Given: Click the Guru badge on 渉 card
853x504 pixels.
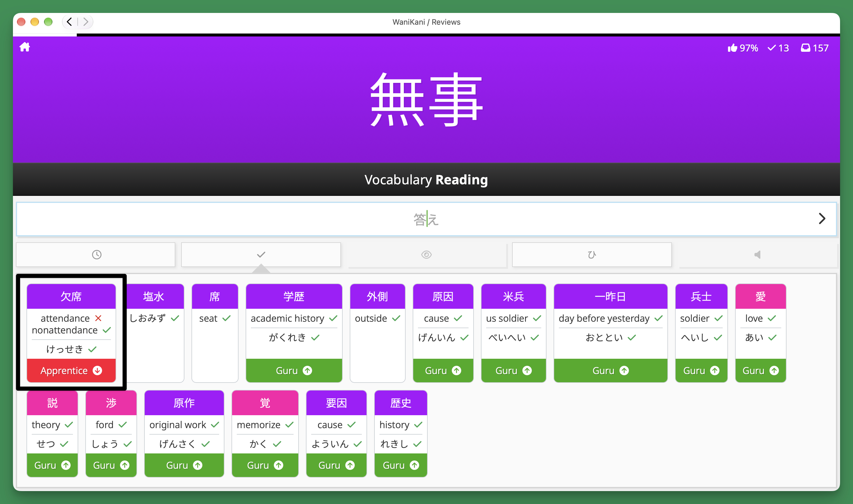Looking at the screenshot, I should [111, 465].
